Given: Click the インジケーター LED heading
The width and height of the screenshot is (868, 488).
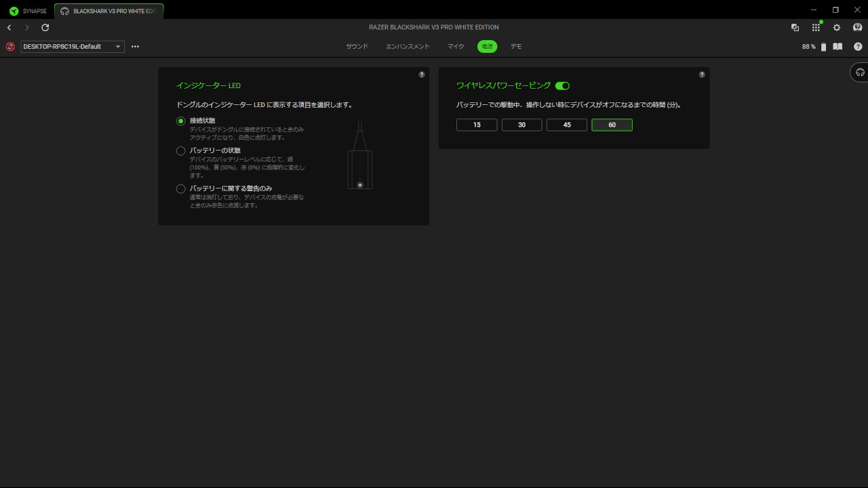Looking at the screenshot, I should point(208,86).
